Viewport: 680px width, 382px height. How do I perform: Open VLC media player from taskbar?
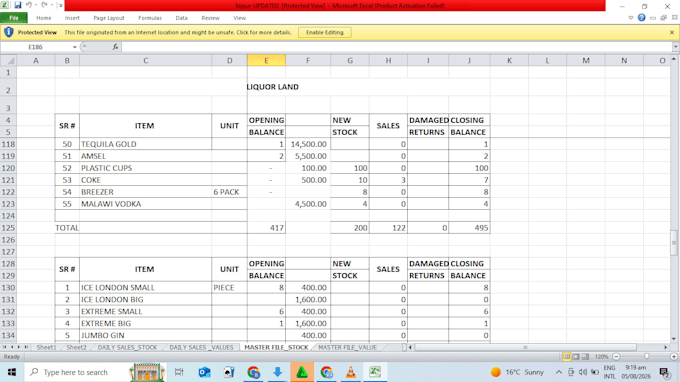click(x=350, y=372)
